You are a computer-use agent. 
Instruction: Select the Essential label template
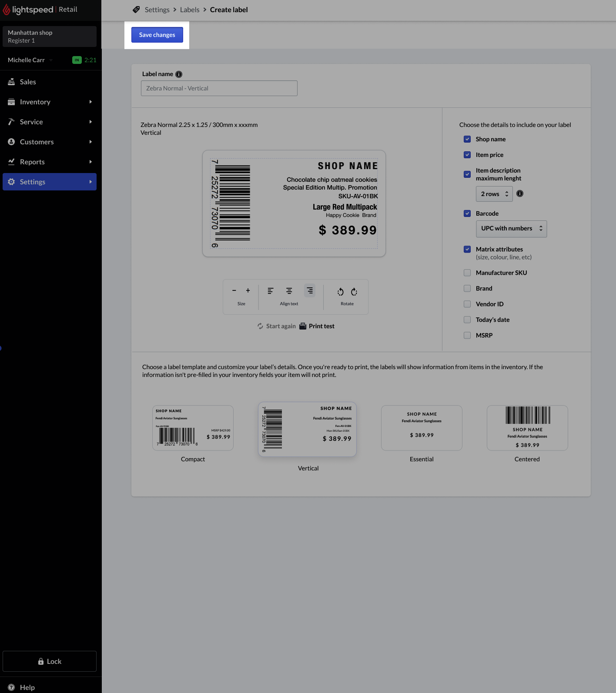[x=422, y=428]
